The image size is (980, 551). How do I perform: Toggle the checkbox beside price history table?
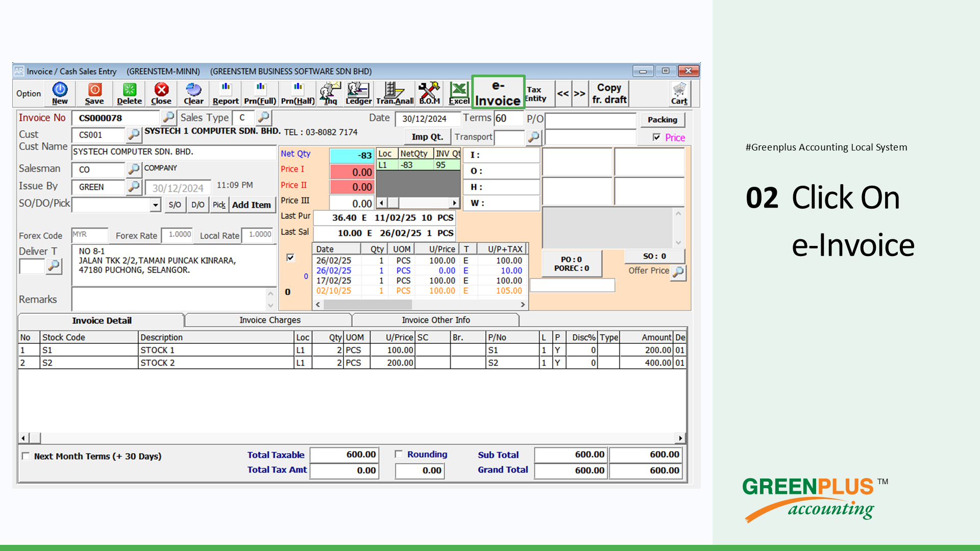tap(290, 258)
